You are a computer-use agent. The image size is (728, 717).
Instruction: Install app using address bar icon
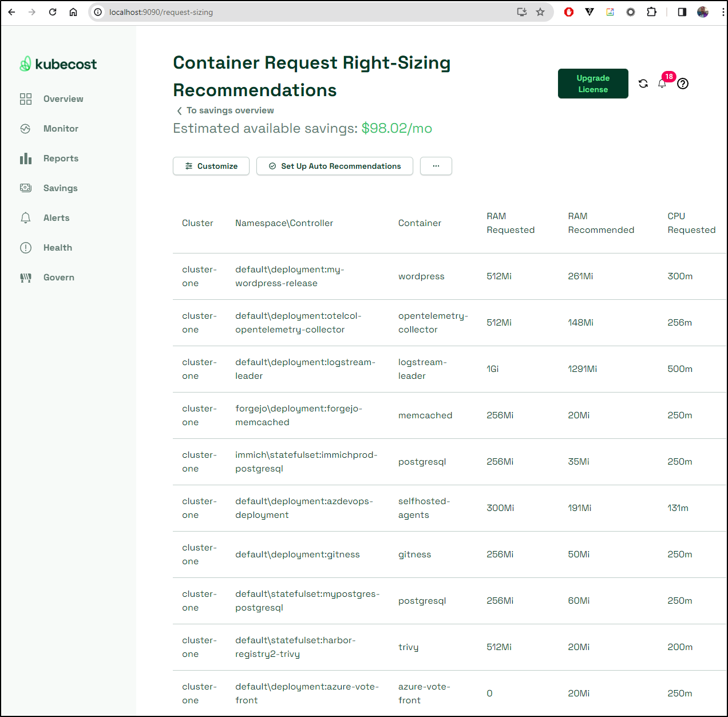pos(522,12)
